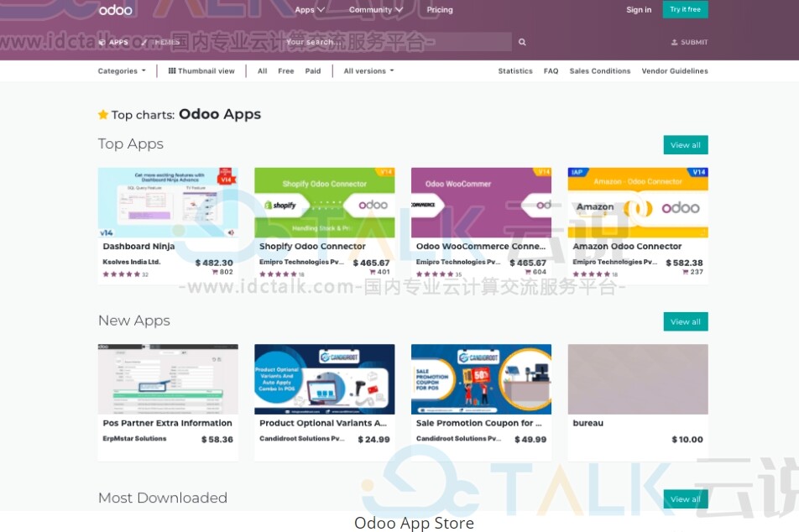This screenshot has width=799, height=532.
Task: Click the search magnifier icon
Action: [x=522, y=42]
